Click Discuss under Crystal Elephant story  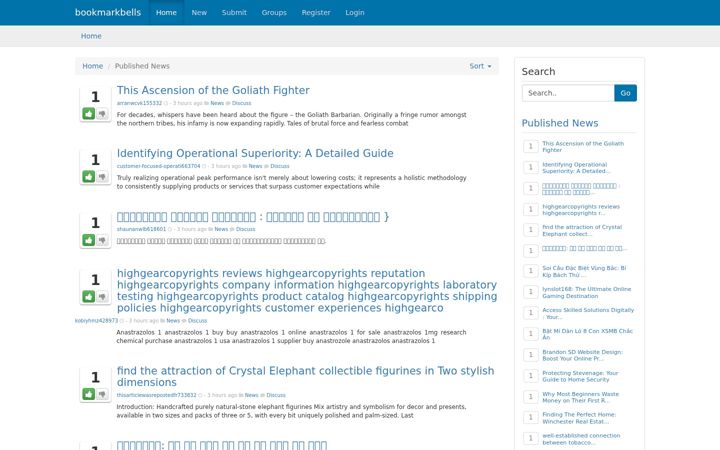click(x=276, y=395)
